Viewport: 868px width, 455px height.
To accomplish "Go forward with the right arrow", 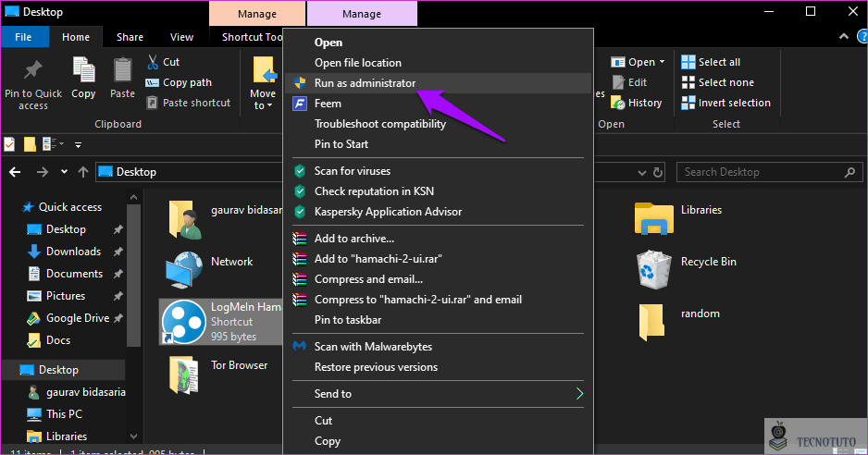I will (42, 172).
